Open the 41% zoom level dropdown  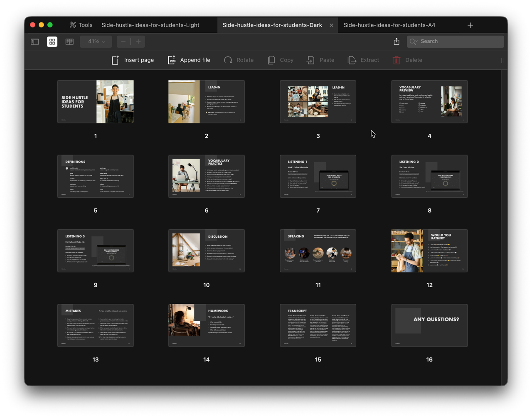click(x=96, y=42)
